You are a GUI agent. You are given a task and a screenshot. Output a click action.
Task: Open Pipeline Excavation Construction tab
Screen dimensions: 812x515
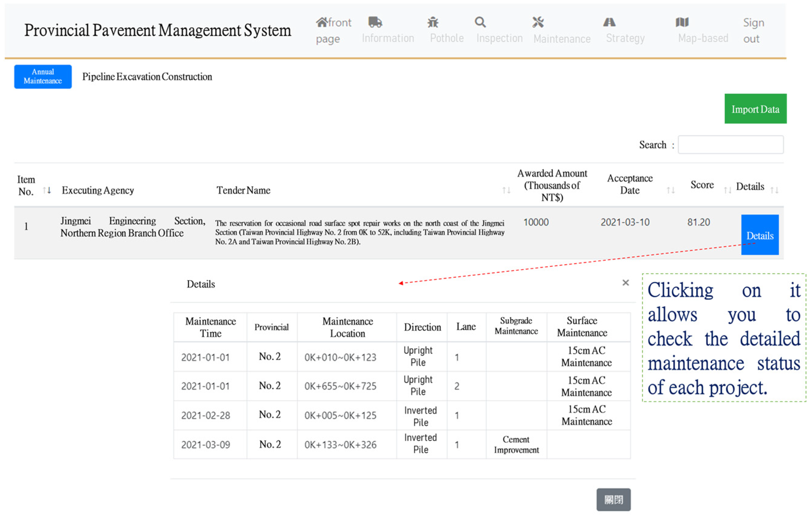tap(147, 77)
